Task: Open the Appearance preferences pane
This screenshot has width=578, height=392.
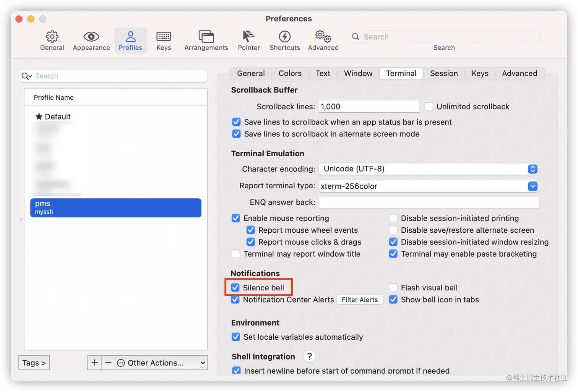Action: coord(91,41)
